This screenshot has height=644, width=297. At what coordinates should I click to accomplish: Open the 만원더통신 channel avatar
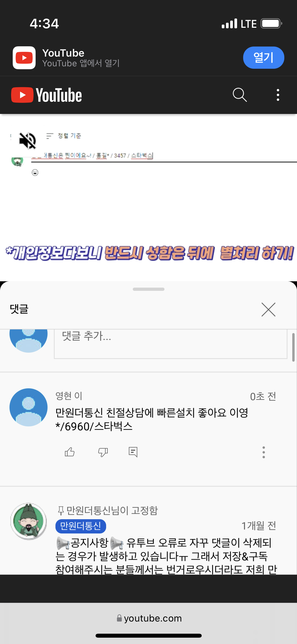click(x=29, y=521)
